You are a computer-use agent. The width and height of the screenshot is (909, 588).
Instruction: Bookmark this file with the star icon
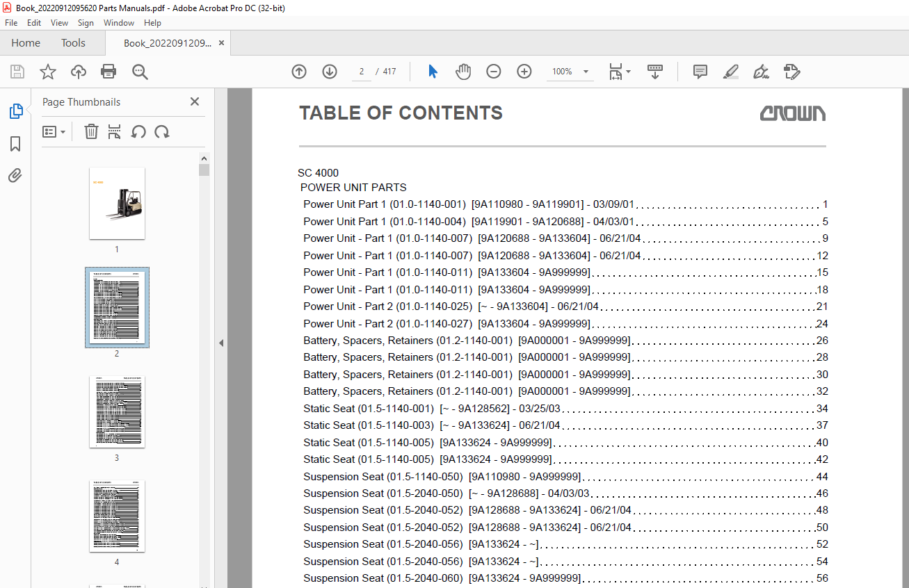tap(47, 72)
